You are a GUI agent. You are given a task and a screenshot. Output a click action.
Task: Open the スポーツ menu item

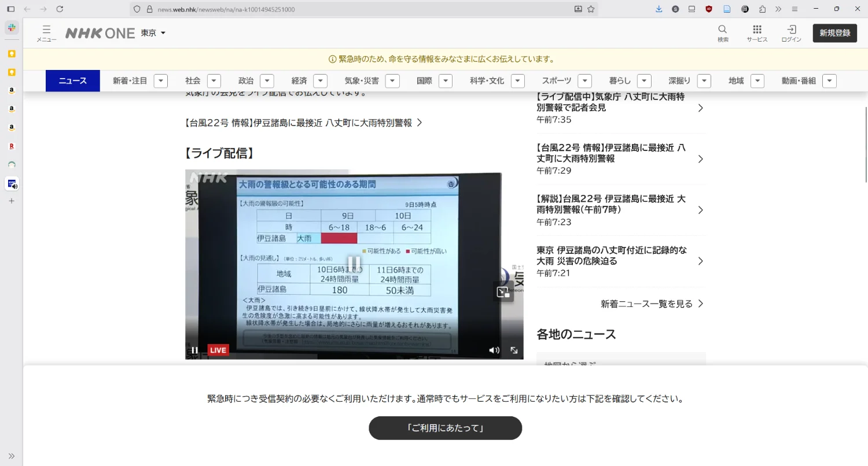tap(556, 81)
